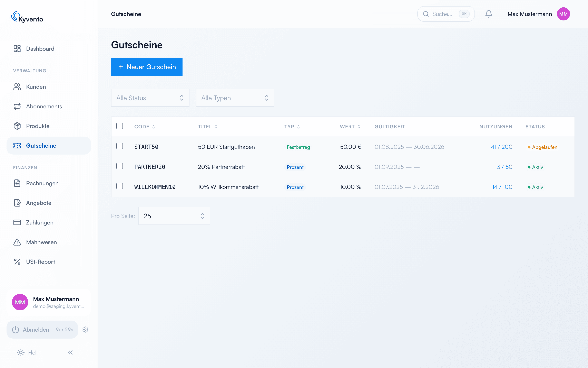Open Rechnungen section
The height and width of the screenshot is (368, 588).
[x=49, y=183]
